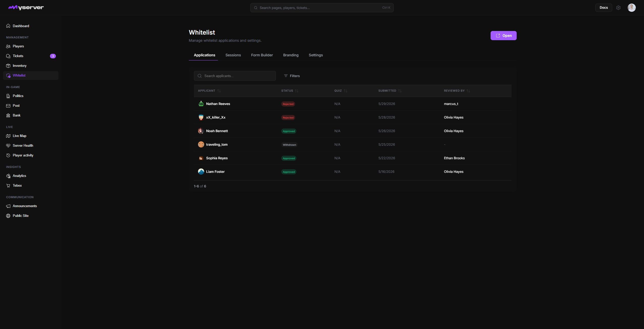Image resolution: width=644 pixels, height=329 pixels.
Task: Click Rejected badge for xX_killer_Xx
Action: [288, 118]
